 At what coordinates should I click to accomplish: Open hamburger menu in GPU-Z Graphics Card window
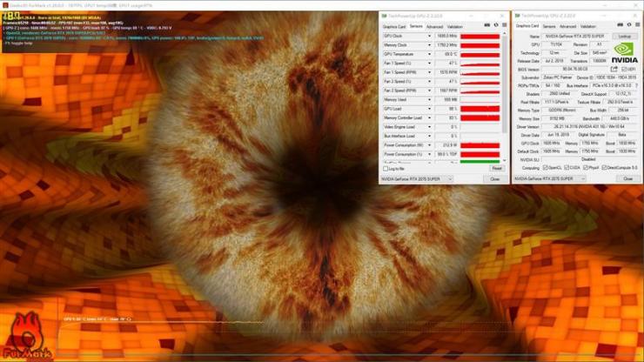point(637,25)
